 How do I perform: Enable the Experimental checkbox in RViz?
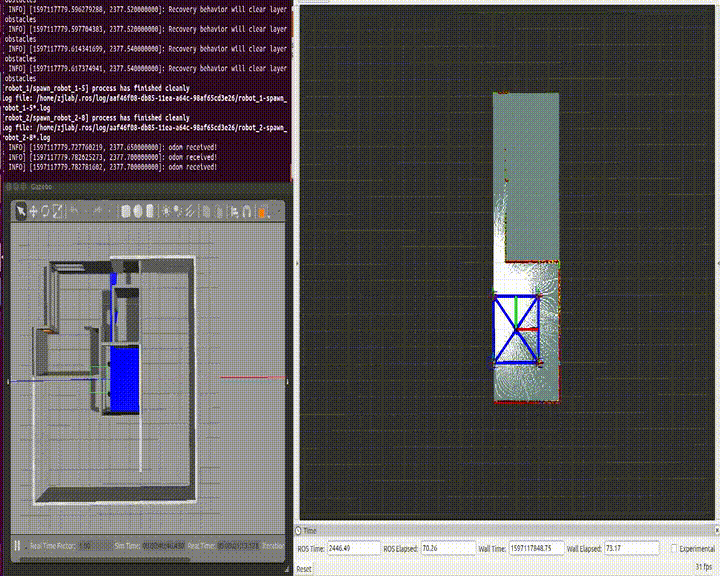(x=674, y=548)
